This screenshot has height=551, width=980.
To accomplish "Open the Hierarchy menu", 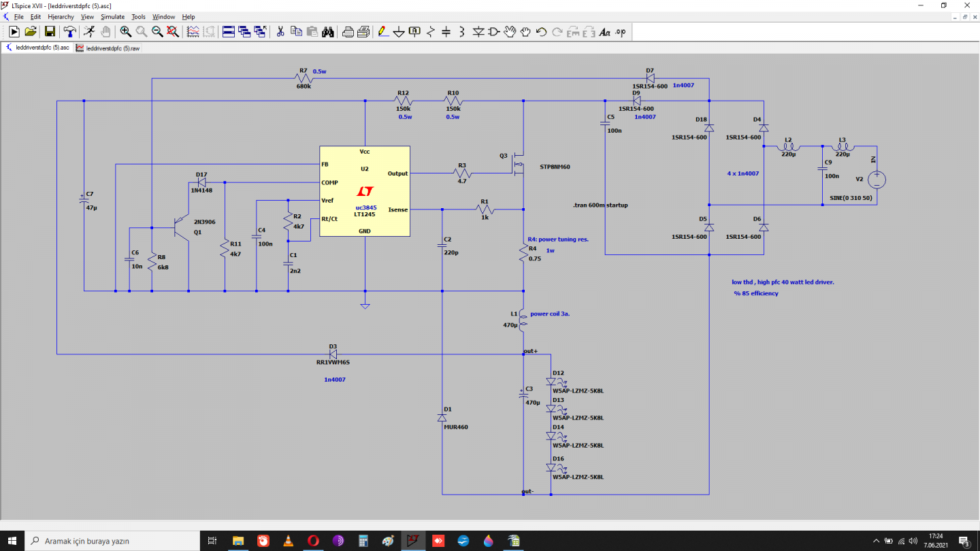I will pyautogui.click(x=61, y=16).
